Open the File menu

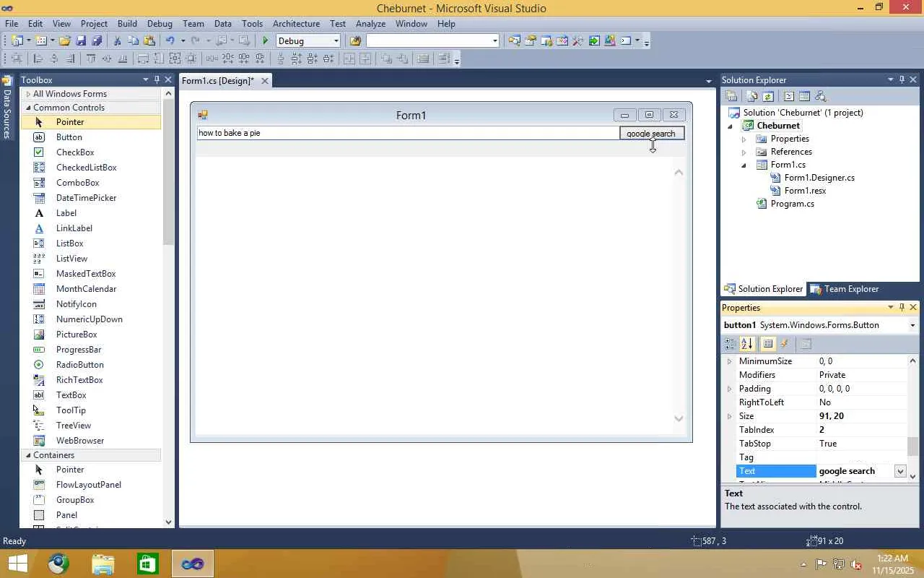[12, 24]
